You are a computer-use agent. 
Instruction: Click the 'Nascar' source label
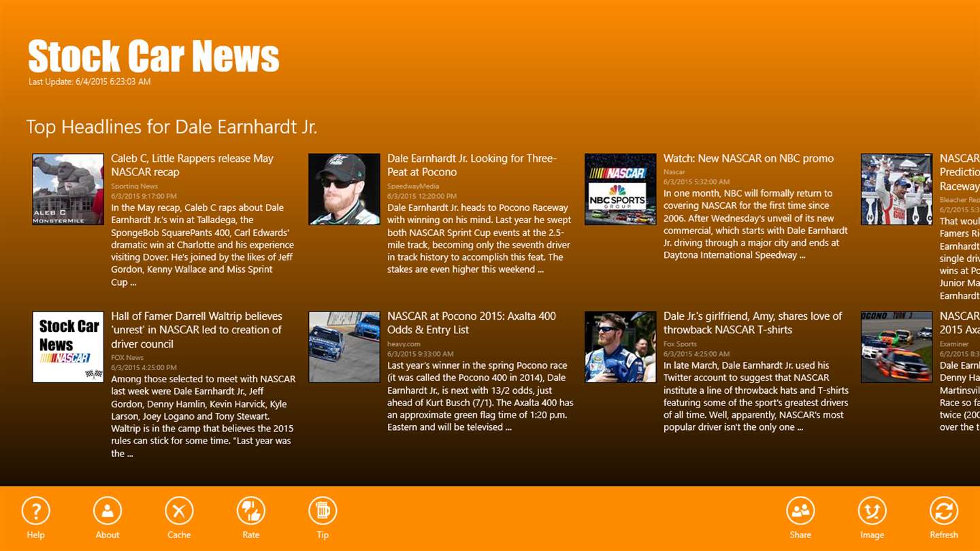674,172
